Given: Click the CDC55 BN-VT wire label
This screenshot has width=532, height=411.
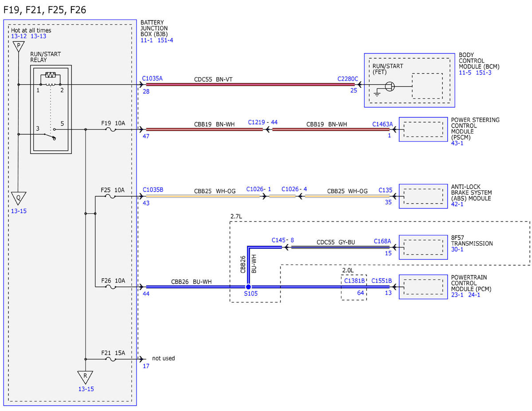Looking at the screenshot, I should 213,79.
